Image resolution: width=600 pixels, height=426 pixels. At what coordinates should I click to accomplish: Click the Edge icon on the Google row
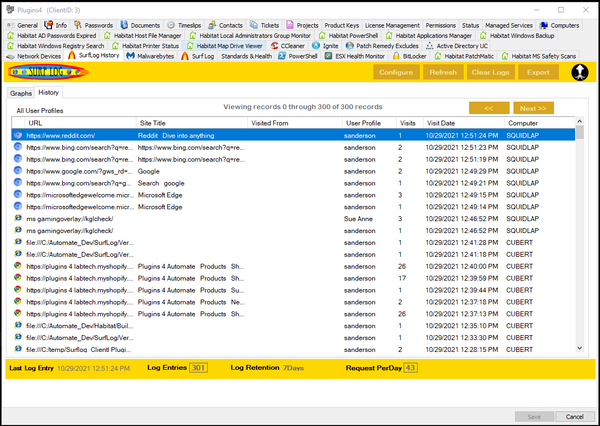coord(18,171)
